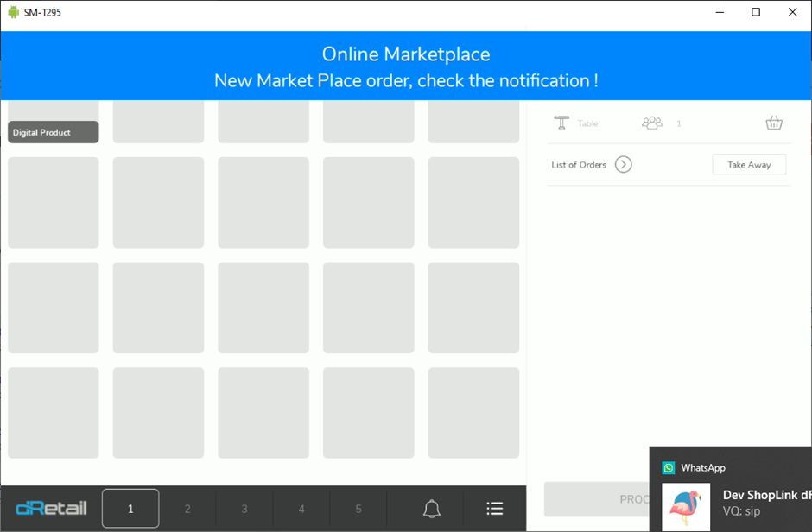
Task: Open the shopping basket icon
Action: [774, 123]
